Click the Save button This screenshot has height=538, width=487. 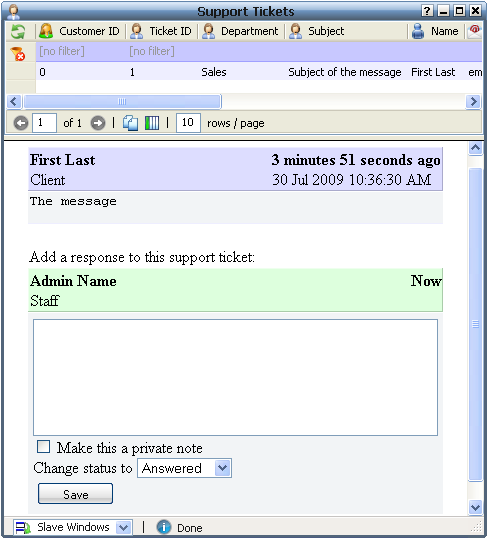tap(76, 494)
